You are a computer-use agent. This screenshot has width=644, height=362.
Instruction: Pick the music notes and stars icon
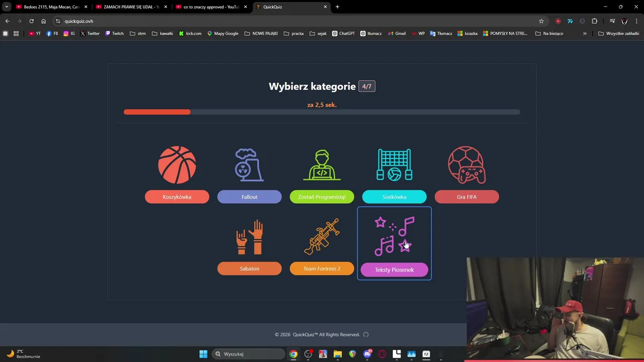394,237
